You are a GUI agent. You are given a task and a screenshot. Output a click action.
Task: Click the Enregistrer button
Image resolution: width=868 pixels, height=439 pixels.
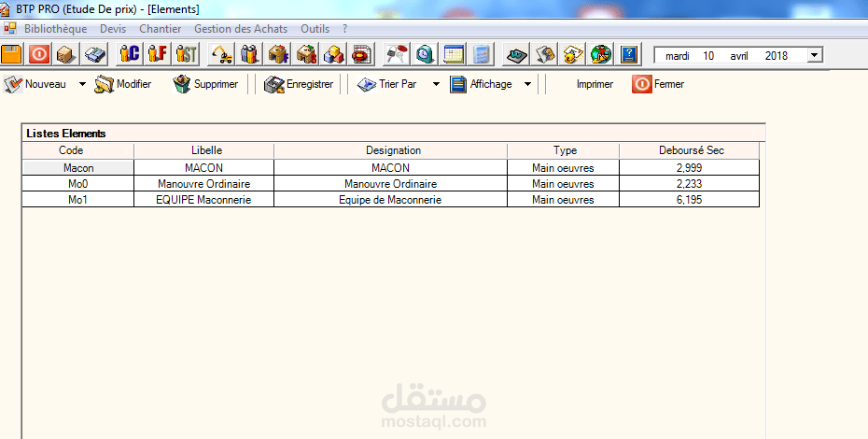coord(299,84)
